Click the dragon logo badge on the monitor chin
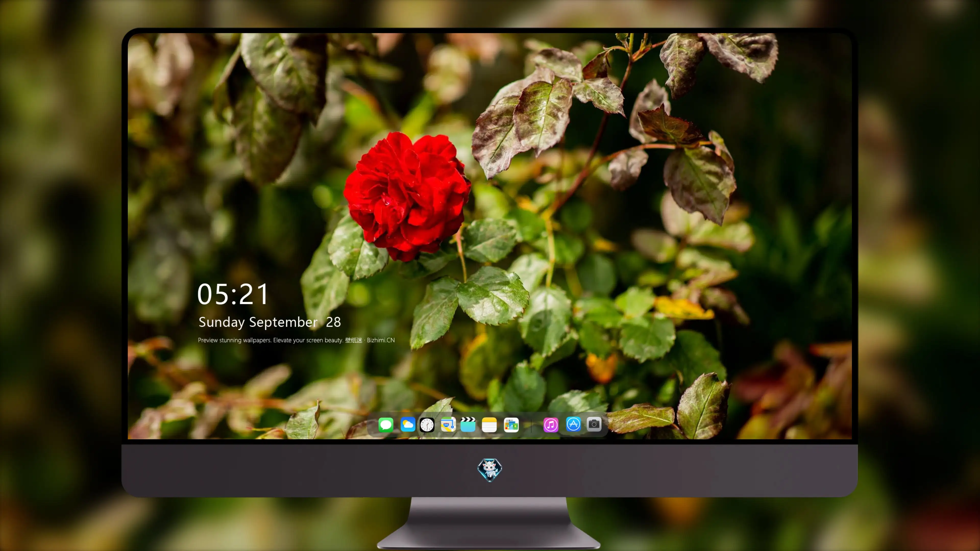The image size is (980, 551). (490, 470)
